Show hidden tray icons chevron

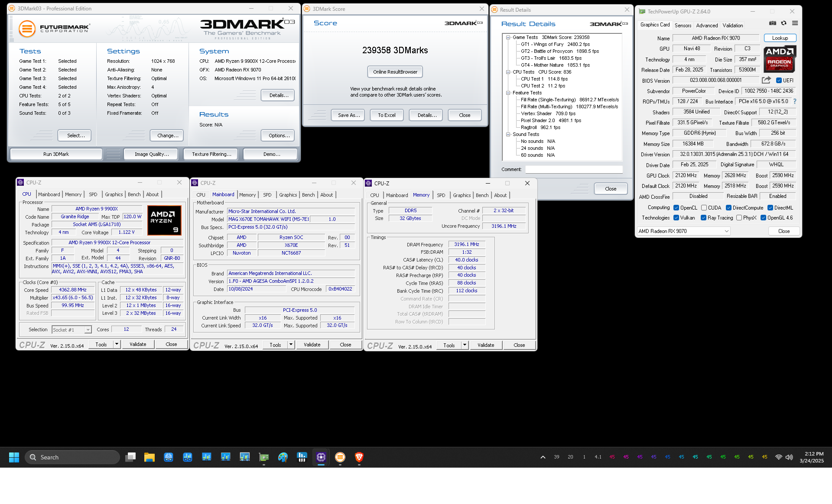tap(543, 457)
